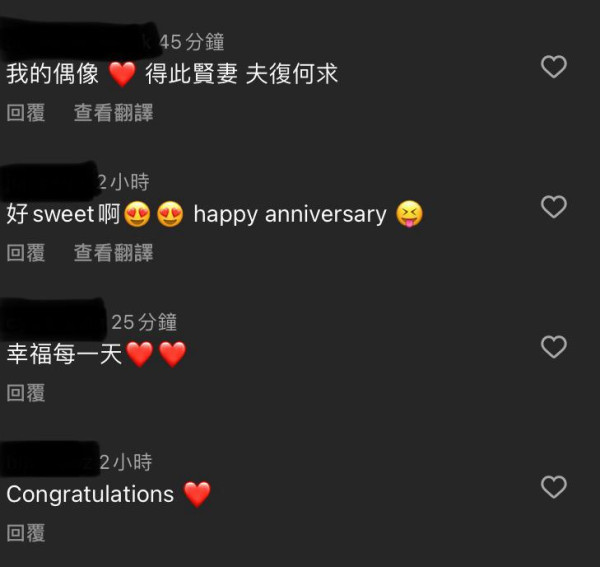Screen dimensions: 600x567
Task: Reply to the 好 sweet 啊 comment
Action: click(26, 253)
